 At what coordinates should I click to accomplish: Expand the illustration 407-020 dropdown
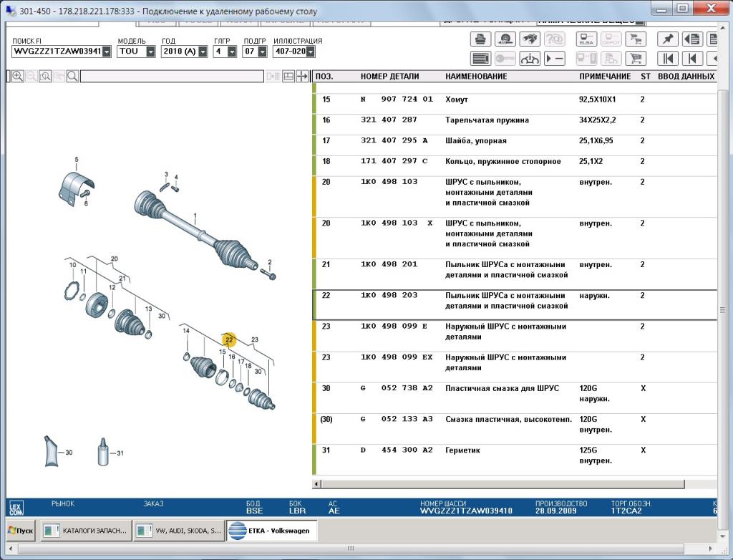(311, 52)
